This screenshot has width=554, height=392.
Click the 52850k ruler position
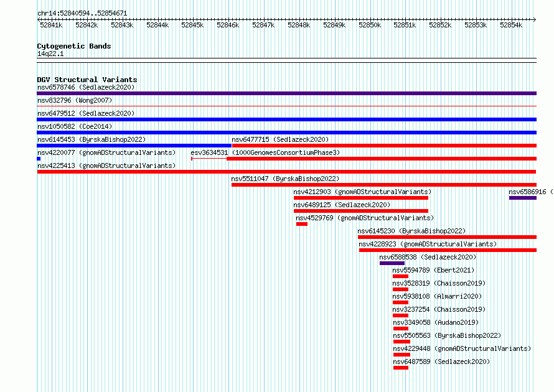(x=370, y=25)
